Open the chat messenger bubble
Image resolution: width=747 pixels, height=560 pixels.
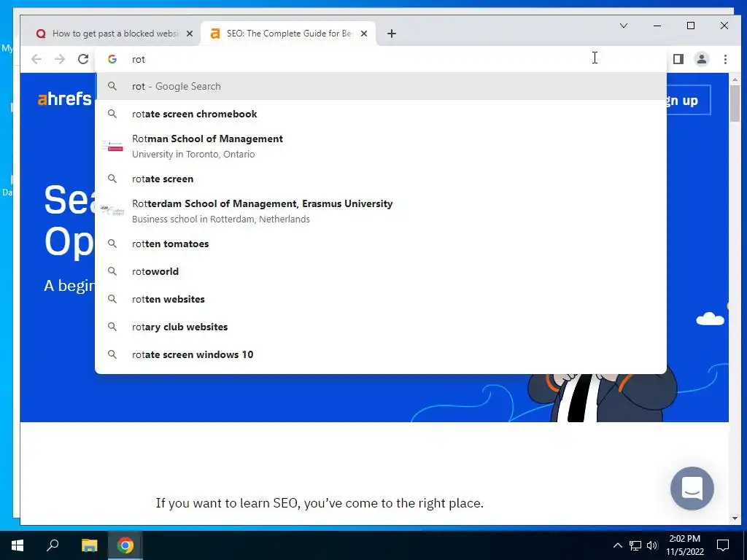(x=692, y=488)
